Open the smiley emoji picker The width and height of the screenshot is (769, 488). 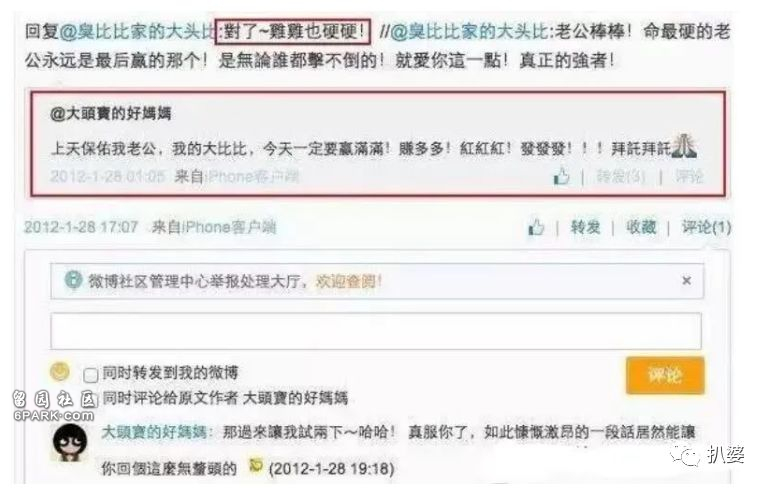point(60,371)
